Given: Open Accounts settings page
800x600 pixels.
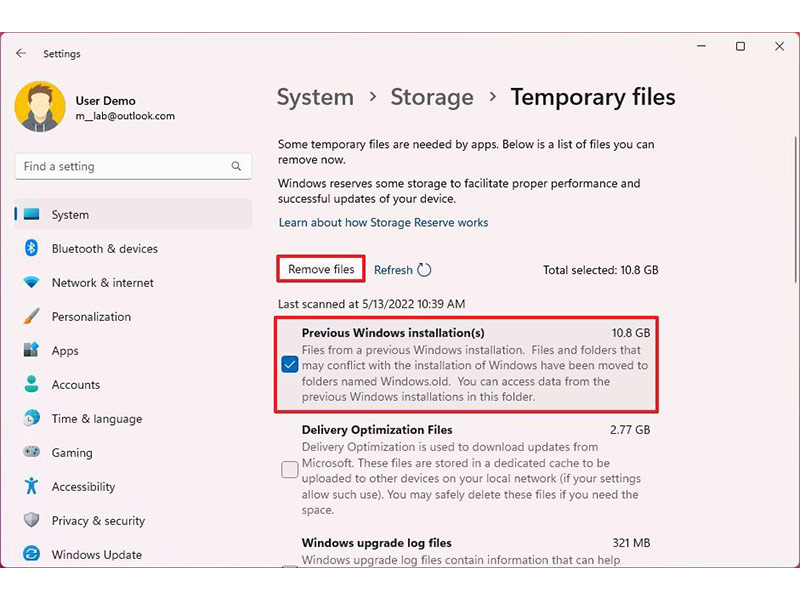Looking at the screenshot, I should pos(134,384).
